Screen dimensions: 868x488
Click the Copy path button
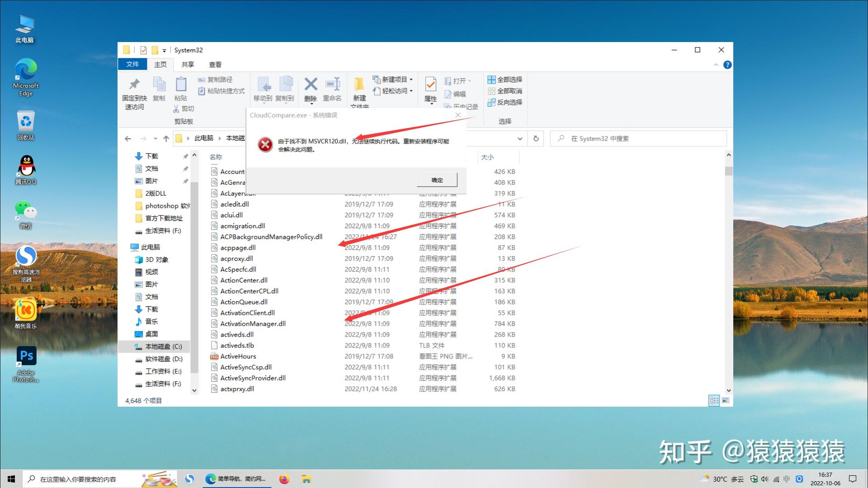[x=215, y=80]
